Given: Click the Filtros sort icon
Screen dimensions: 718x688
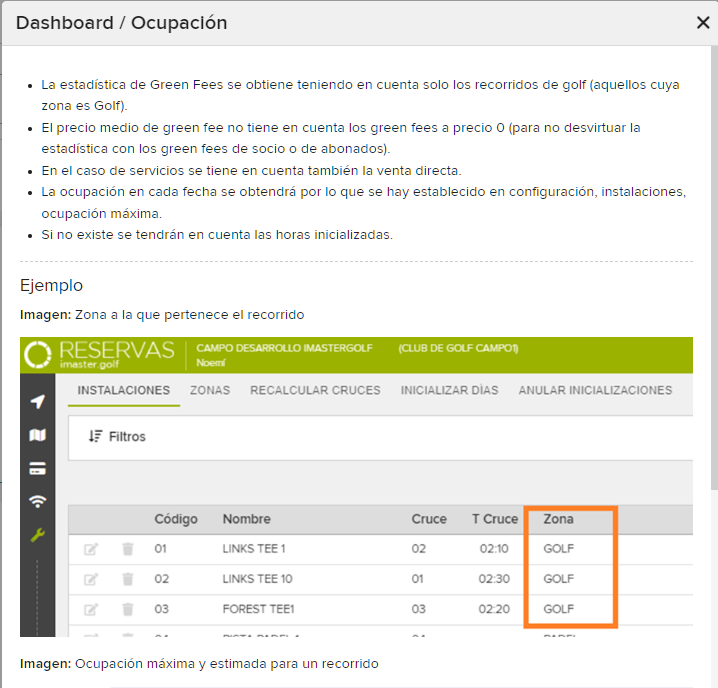Looking at the screenshot, I should pos(95,436).
